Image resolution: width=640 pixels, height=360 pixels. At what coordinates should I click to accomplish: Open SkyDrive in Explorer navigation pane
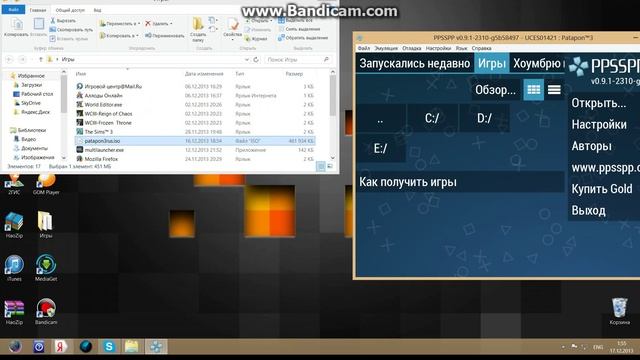[x=27, y=103]
